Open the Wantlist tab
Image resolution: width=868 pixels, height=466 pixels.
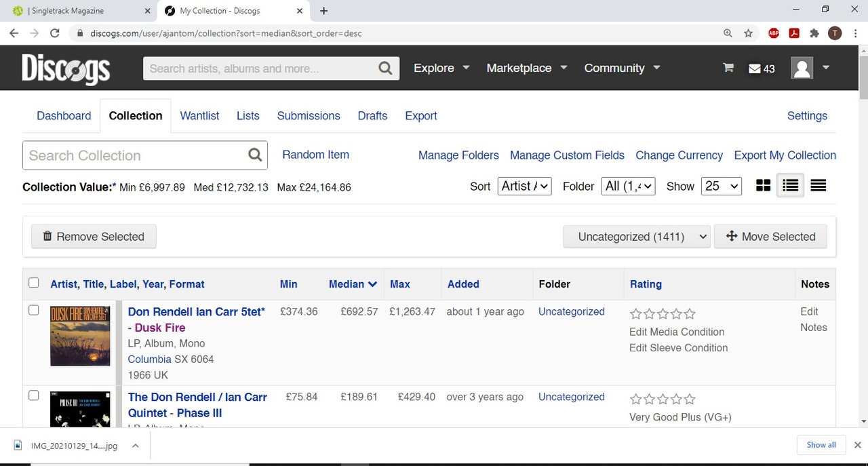tap(199, 116)
